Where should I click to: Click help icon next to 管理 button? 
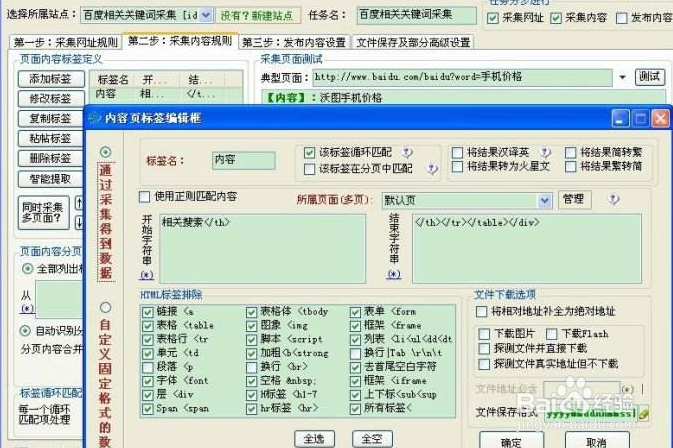coord(614,199)
